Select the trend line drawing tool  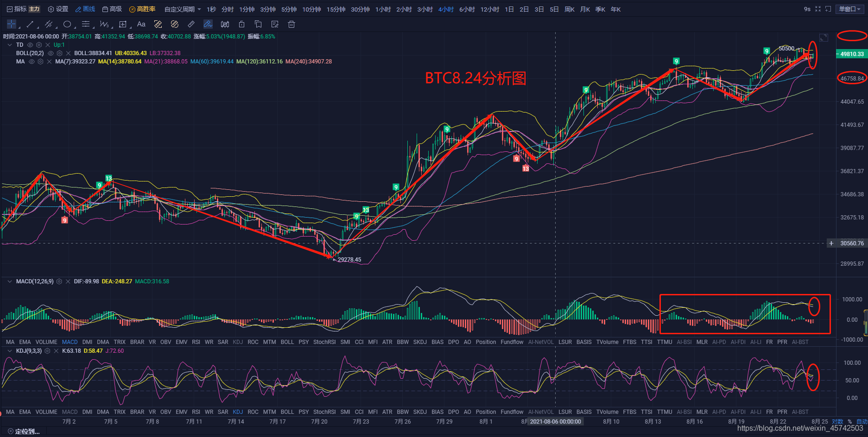tap(30, 24)
